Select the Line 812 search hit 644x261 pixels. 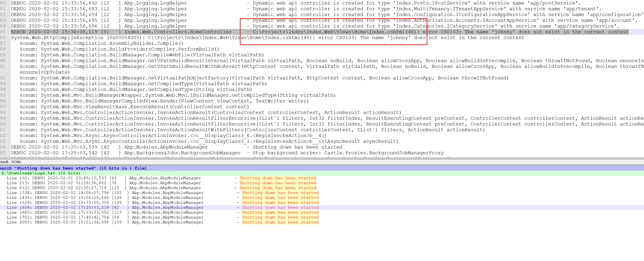(x=100, y=188)
